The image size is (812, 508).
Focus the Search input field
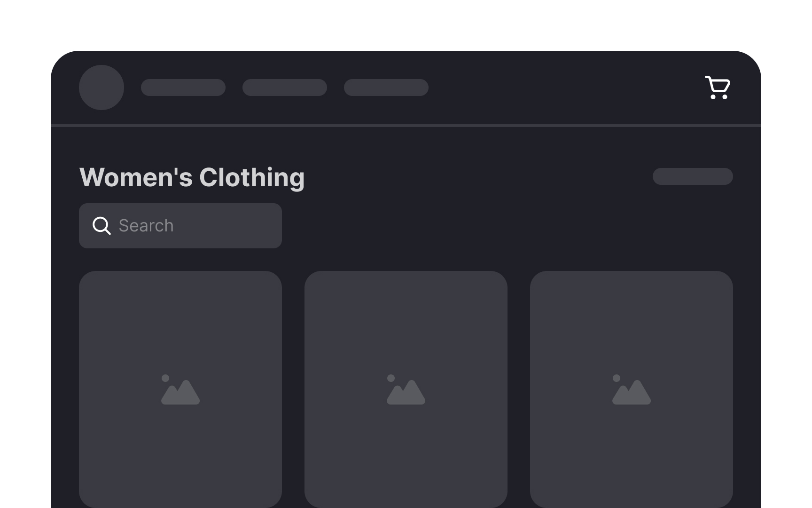pos(180,226)
